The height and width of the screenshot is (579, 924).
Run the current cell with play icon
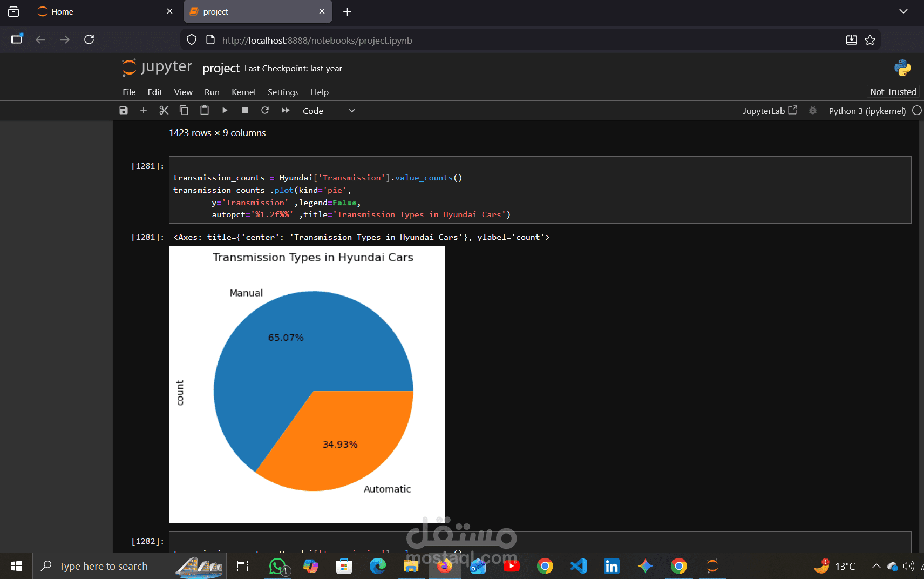[225, 110]
